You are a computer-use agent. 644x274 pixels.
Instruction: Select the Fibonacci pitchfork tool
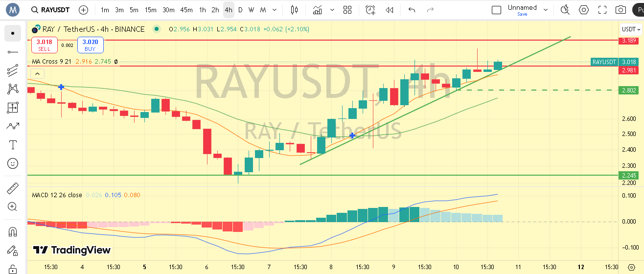13,70
